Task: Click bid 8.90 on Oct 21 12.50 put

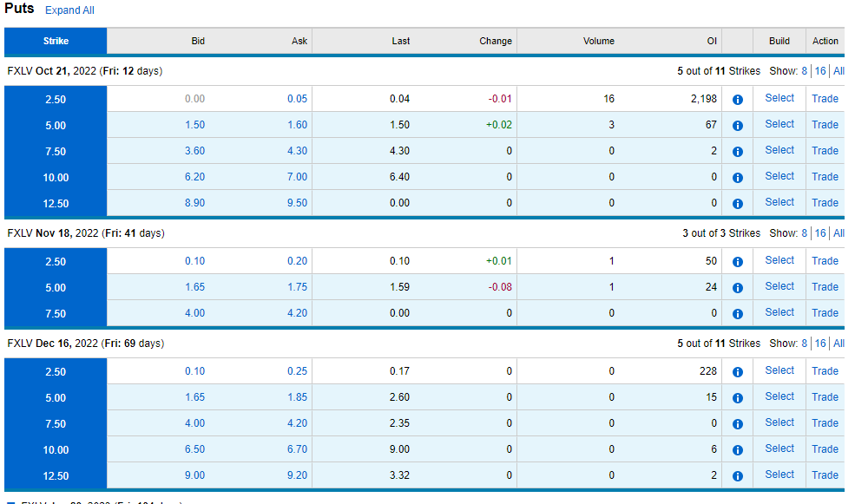Action: coord(194,203)
